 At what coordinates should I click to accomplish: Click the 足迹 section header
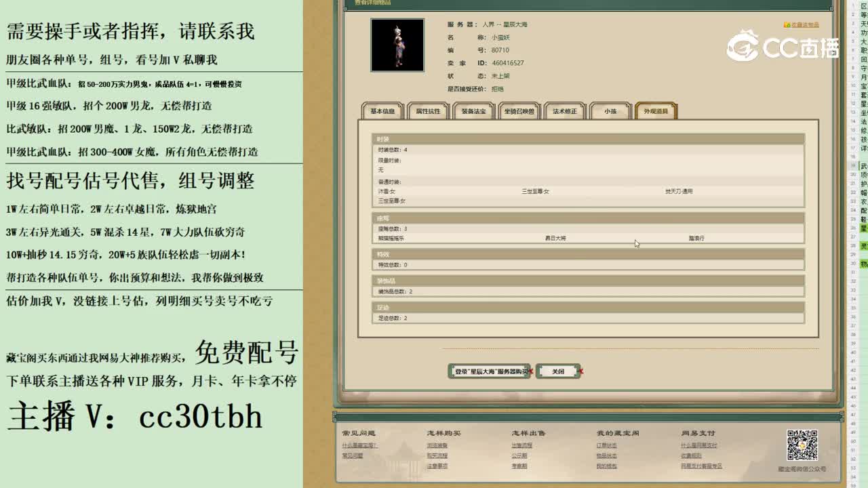588,307
